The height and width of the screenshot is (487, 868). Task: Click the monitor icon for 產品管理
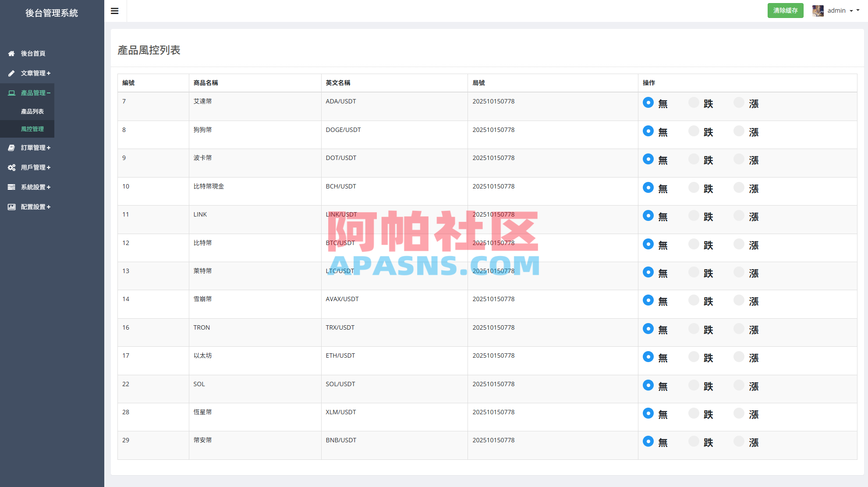point(11,92)
